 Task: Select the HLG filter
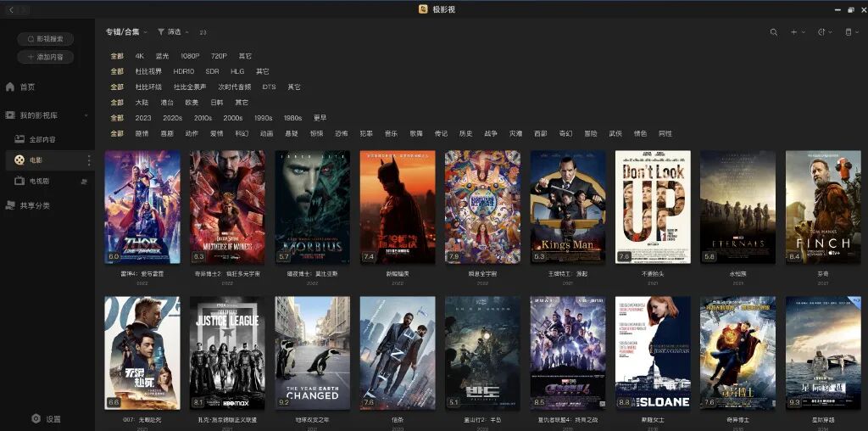tap(237, 71)
